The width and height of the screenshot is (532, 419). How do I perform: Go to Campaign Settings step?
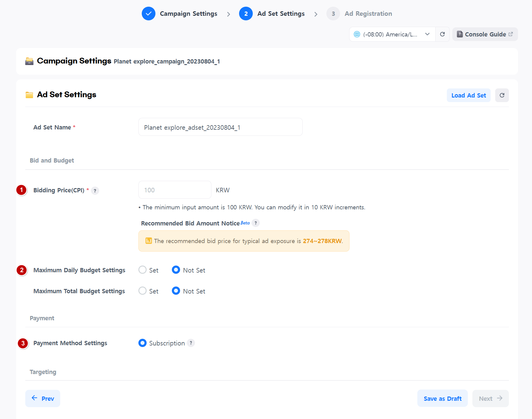(188, 14)
